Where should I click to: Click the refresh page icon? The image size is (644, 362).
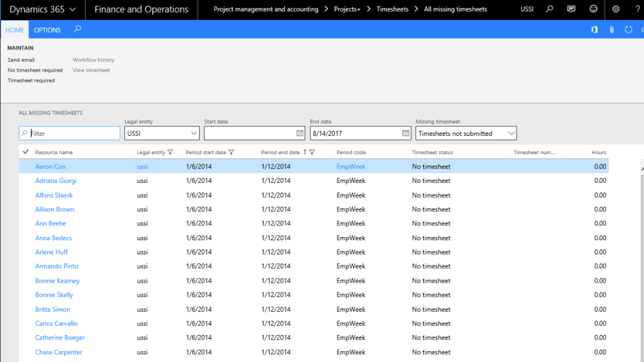pos(628,30)
